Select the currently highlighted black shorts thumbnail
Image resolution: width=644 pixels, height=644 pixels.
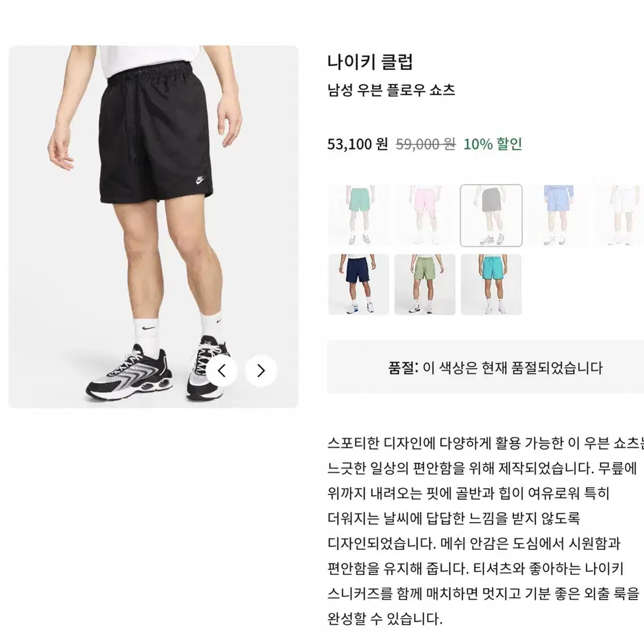(491, 216)
